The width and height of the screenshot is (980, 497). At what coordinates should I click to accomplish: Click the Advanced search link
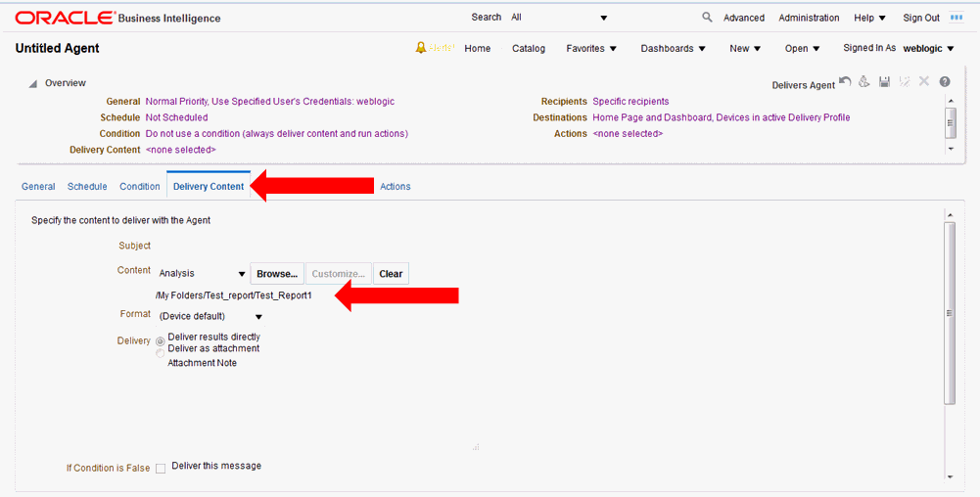[x=744, y=19]
